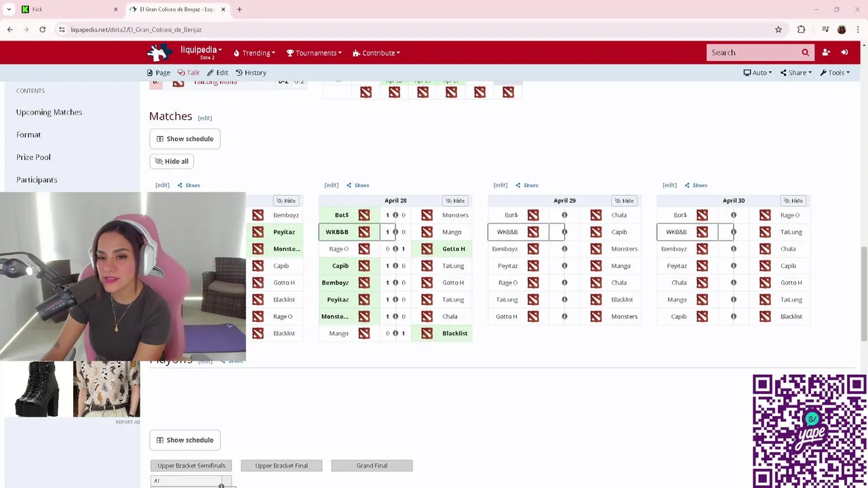Click Blacklist team name in April 28
This screenshot has width=868, height=488.
(x=455, y=333)
